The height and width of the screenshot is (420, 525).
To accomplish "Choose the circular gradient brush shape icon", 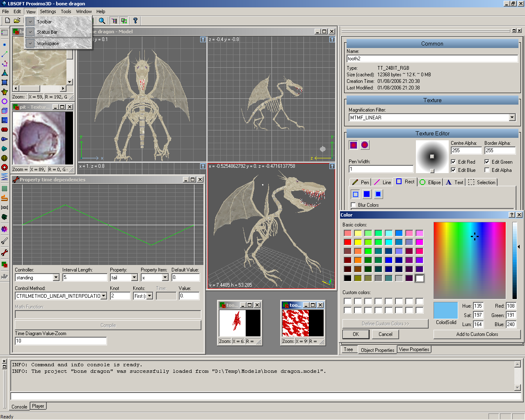I will [x=365, y=145].
